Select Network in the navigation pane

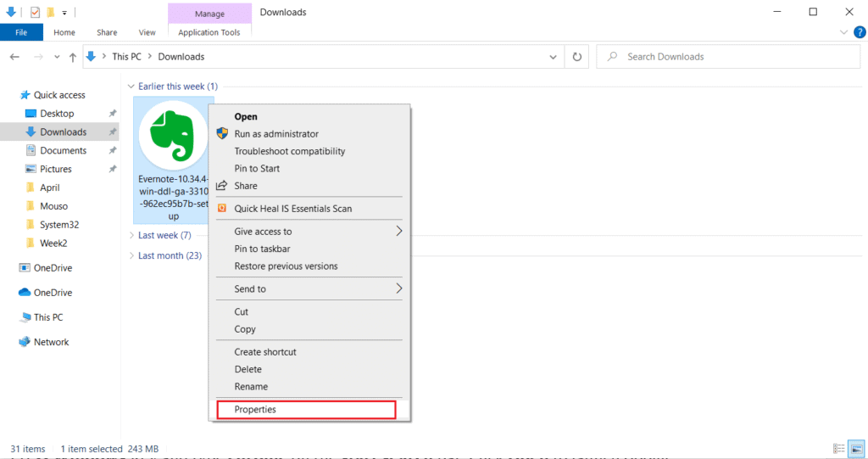[51, 342]
